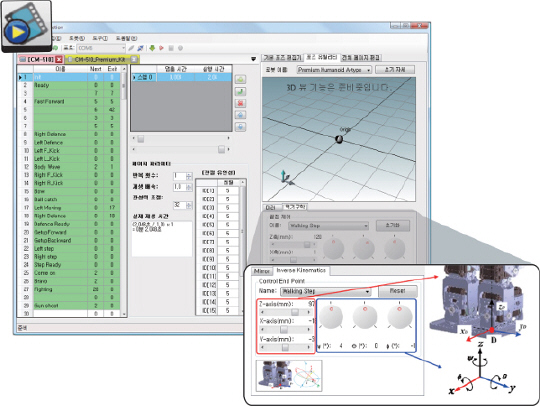Open the COM port dropdown
Image resolution: width=540 pixels, height=406 pixels.
(101, 48)
